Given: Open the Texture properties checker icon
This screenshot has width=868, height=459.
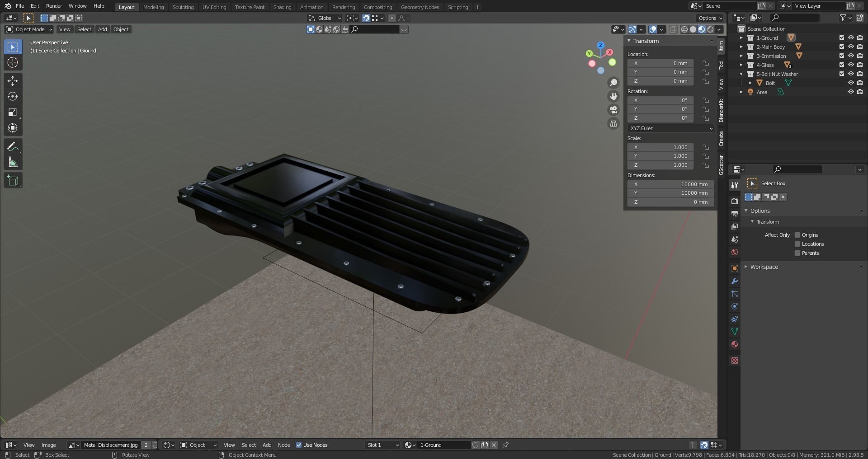Looking at the screenshot, I should pyautogui.click(x=735, y=361).
